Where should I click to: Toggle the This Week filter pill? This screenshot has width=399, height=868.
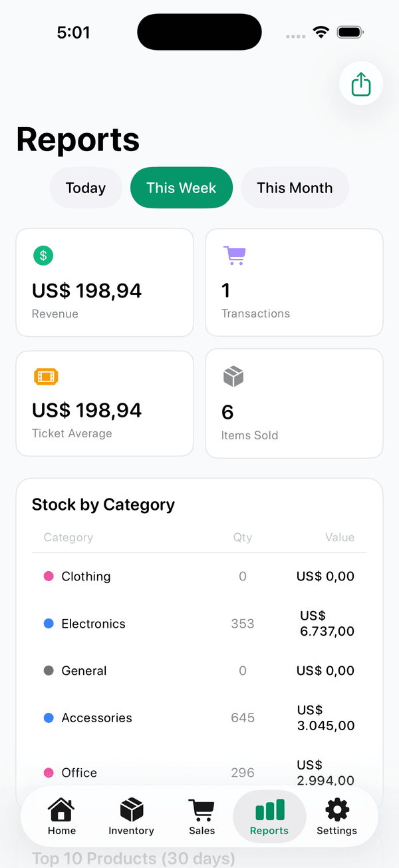(x=182, y=188)
